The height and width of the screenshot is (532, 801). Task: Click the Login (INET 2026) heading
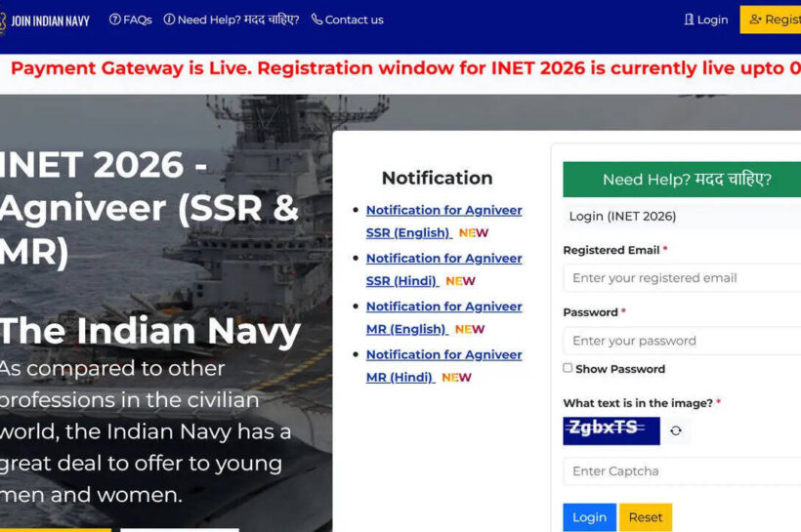click(x=622, y=217)
